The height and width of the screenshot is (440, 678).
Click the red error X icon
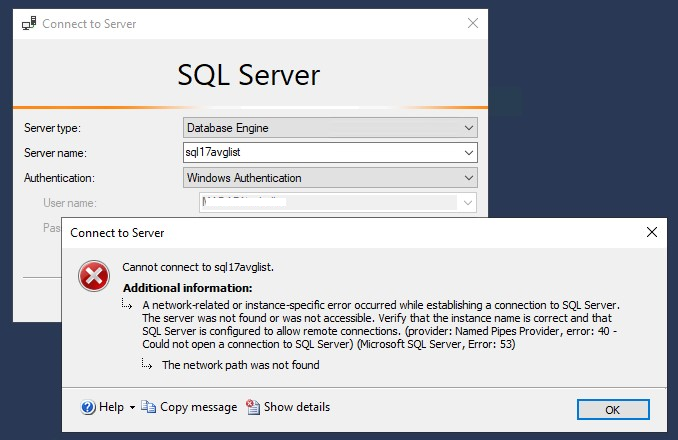[93, 276]
